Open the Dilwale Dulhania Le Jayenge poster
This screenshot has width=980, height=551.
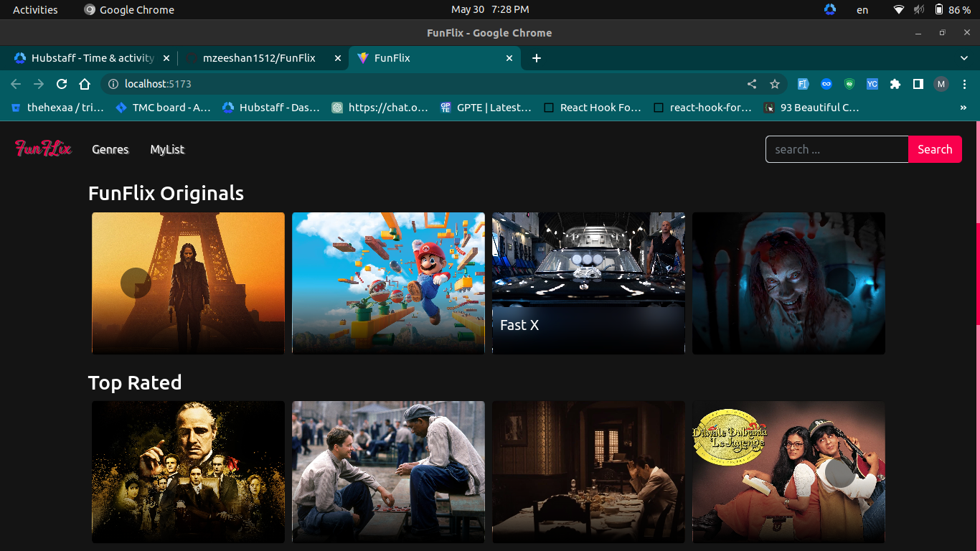pyautogui.click(x=788, y=471)
